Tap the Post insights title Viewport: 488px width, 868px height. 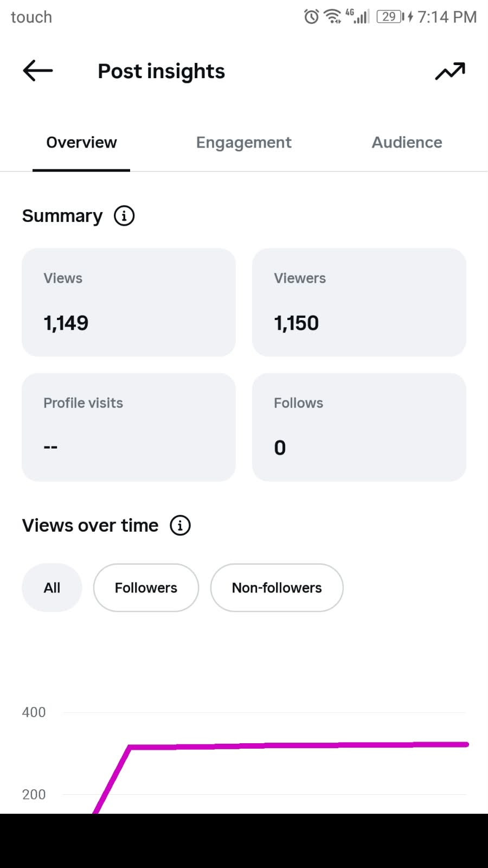pyautogui.click(x=161, y=71)
